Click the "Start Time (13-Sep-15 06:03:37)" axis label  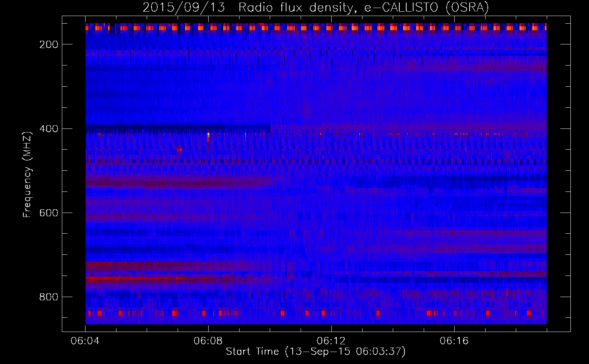click(316, 352)
